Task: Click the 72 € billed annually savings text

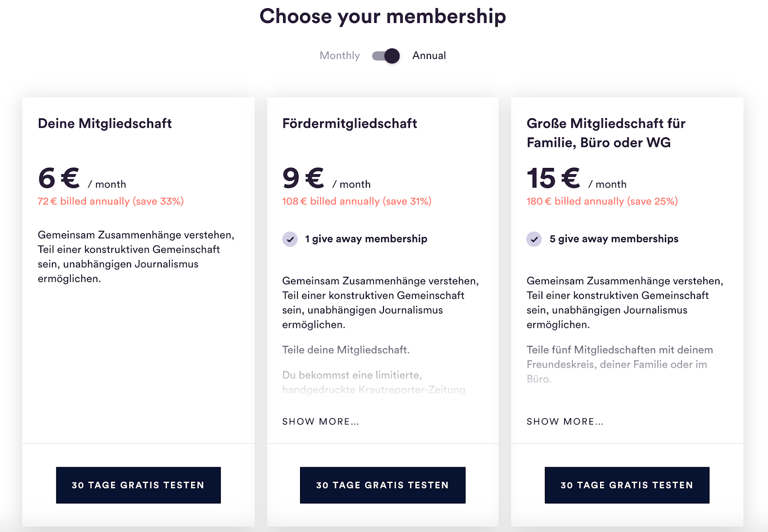Action: 111,201
